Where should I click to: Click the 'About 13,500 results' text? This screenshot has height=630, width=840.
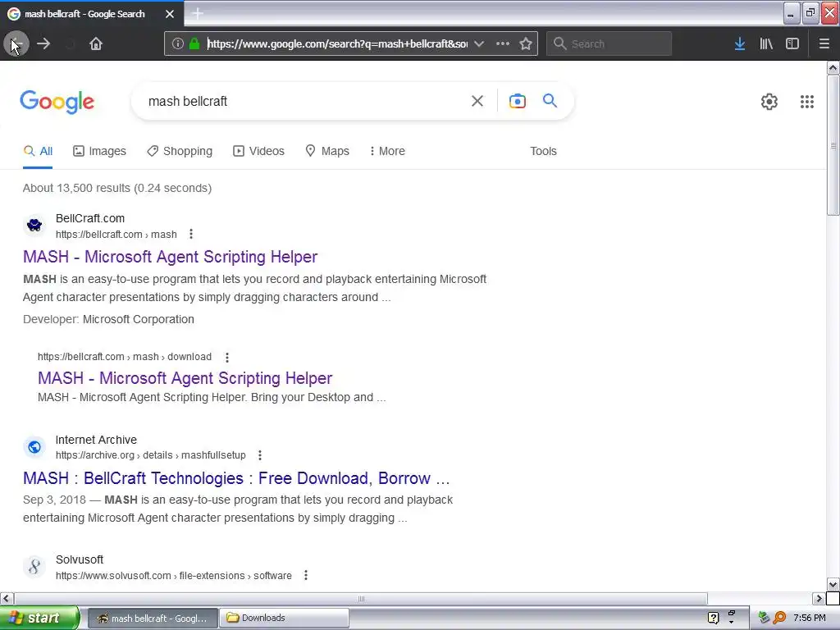point(117,188)
